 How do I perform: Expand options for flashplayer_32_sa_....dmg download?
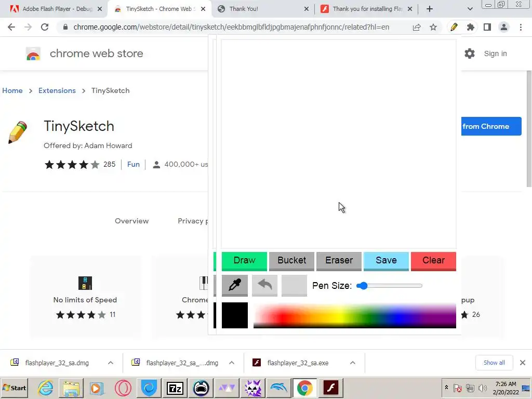pos(232,363)
